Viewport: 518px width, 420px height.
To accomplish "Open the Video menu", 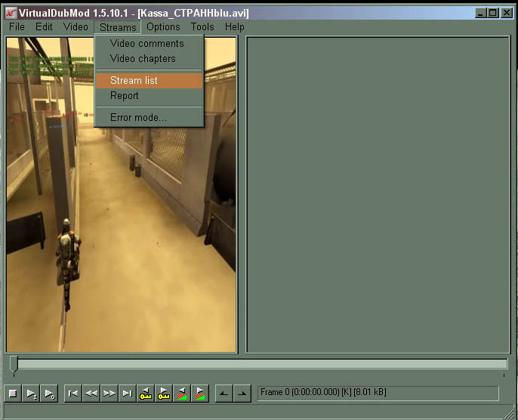I will coord(76,26).
